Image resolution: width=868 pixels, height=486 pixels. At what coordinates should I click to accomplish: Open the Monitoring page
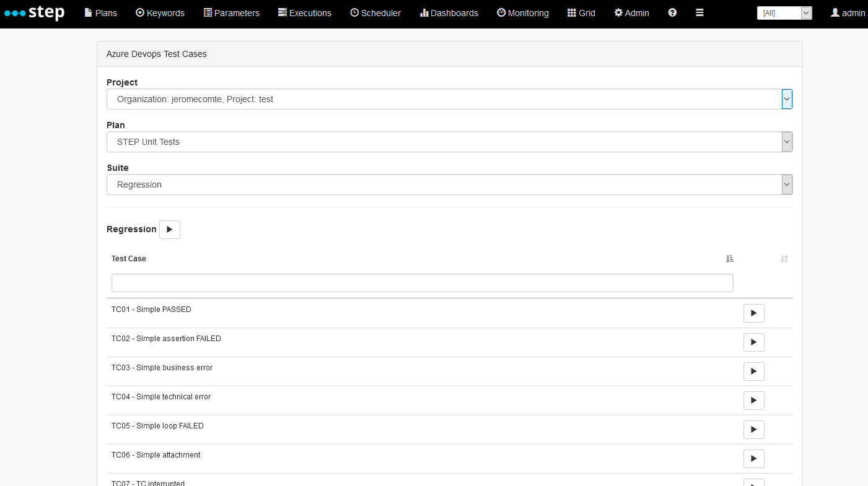click(523, 12)
